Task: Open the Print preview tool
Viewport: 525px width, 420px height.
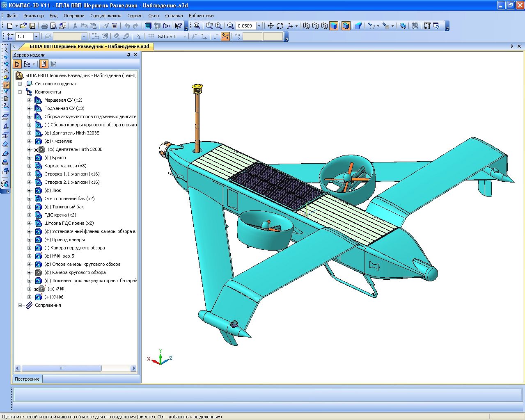Action: pyautogui.click(x=53, y=26)
